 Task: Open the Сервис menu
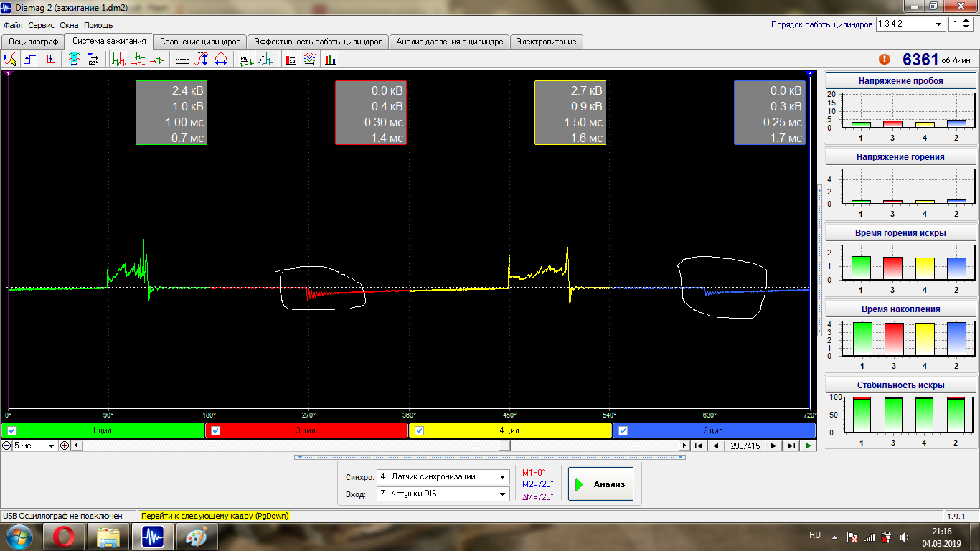coord(42,25)
